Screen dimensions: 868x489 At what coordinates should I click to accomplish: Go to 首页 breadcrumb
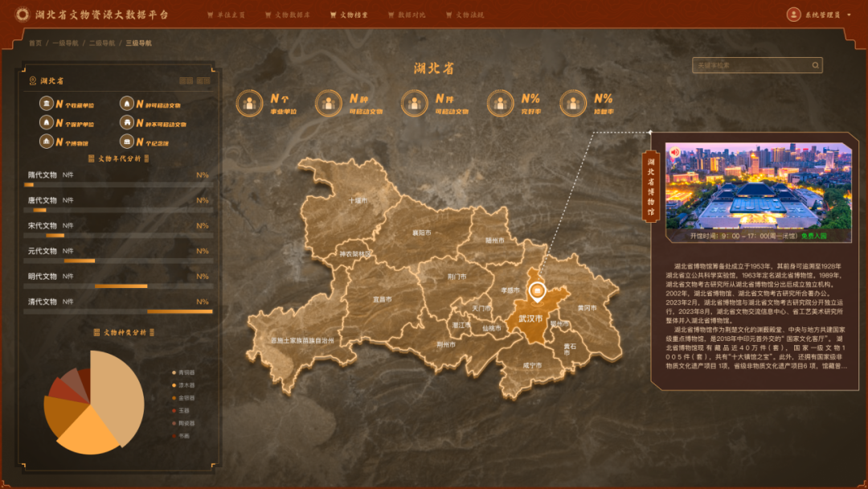click(35, 43)
